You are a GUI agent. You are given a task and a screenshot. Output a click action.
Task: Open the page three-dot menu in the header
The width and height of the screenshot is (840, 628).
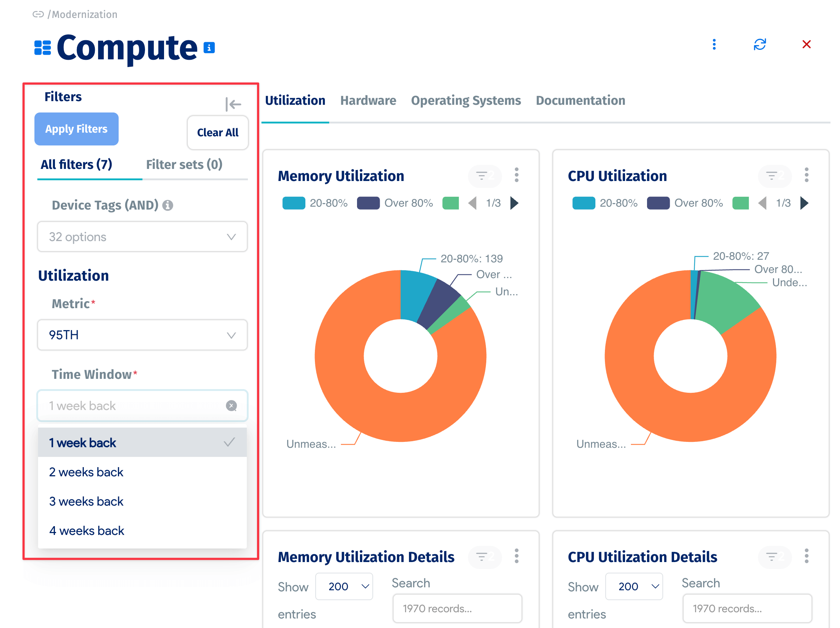click(714, 44)
